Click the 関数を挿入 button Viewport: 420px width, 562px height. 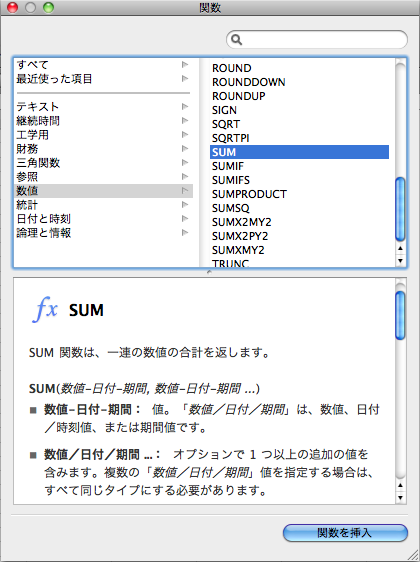(345, 533)
